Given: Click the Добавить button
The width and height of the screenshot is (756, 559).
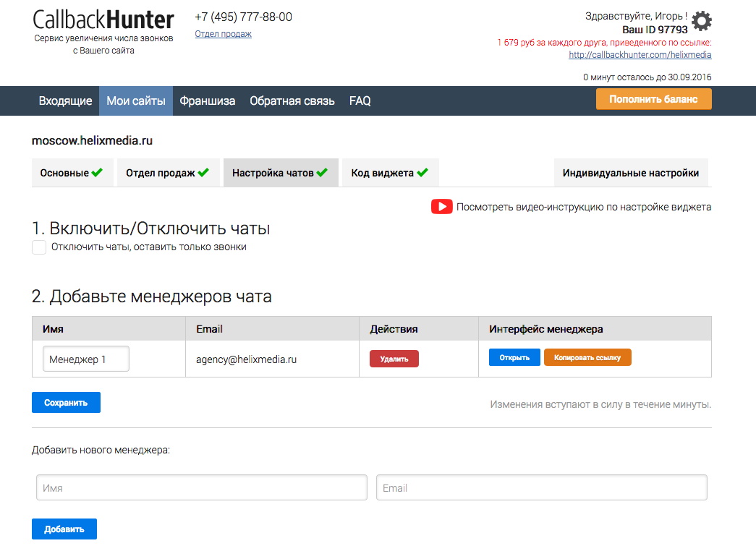Looking at the screenshot, I should pyautogui.click(x=64, y=529).
